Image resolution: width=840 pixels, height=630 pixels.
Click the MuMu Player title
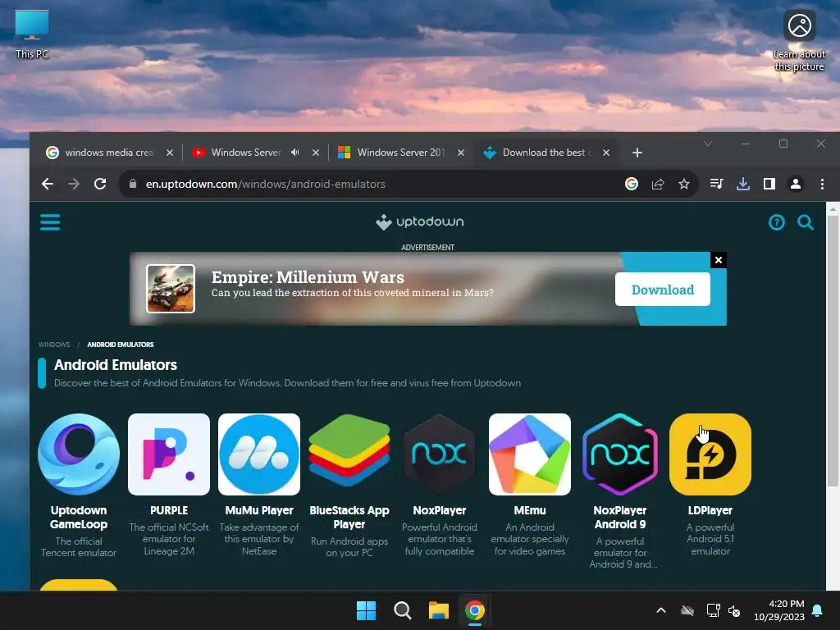pos(259,510)
